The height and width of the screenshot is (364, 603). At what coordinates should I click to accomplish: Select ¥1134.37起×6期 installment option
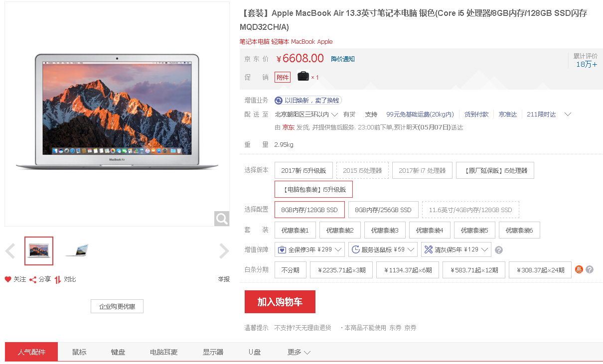coord(408,270)
